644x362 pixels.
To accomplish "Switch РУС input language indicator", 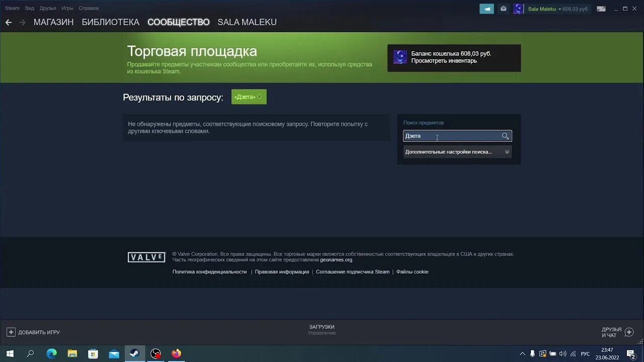I will (x=585, y=353).
